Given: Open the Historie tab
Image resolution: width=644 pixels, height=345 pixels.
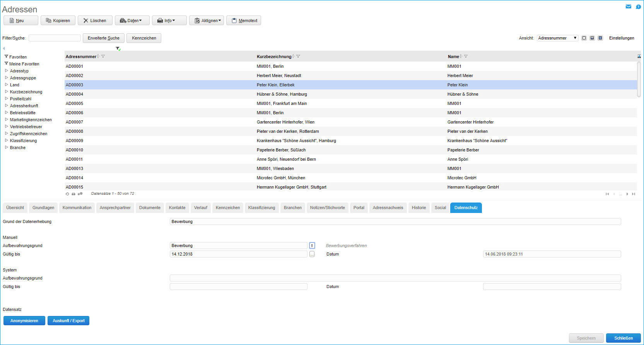Looking at the screenshot, I should 419,208.
